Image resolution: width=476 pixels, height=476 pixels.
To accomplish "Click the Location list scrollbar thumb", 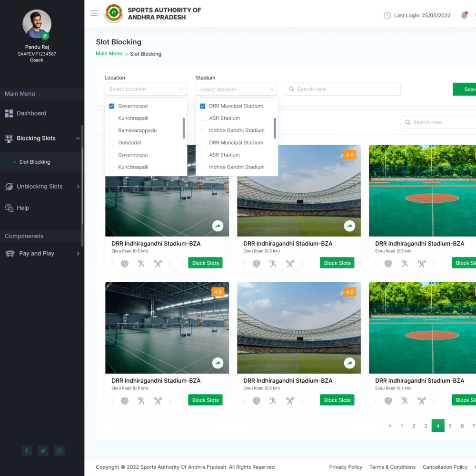I will [184, 128].
